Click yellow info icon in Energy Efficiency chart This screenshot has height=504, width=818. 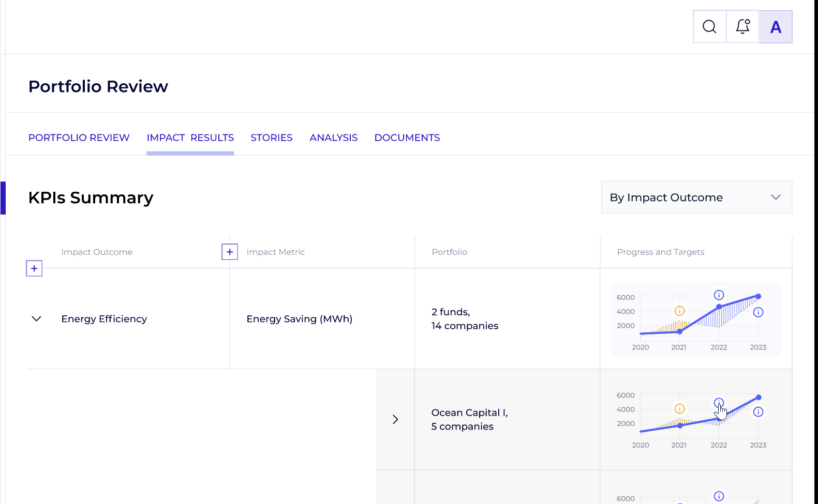(679, 311)
